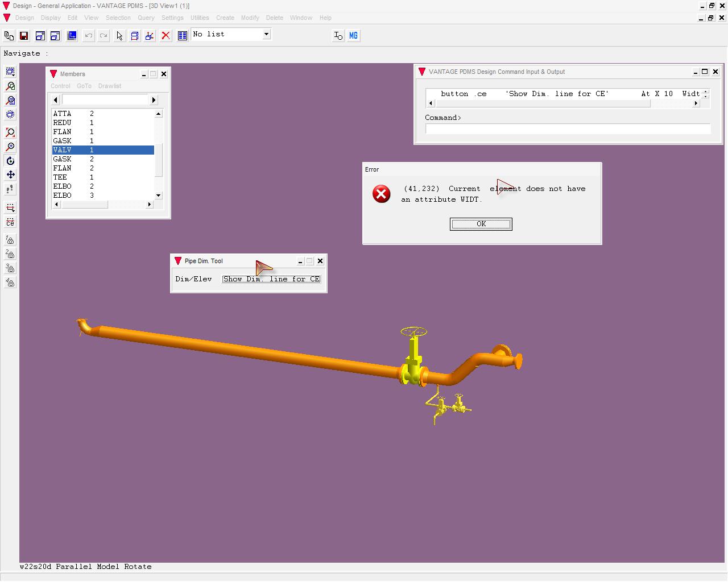
Task: Open the Query menu
Action: [146, 18]
